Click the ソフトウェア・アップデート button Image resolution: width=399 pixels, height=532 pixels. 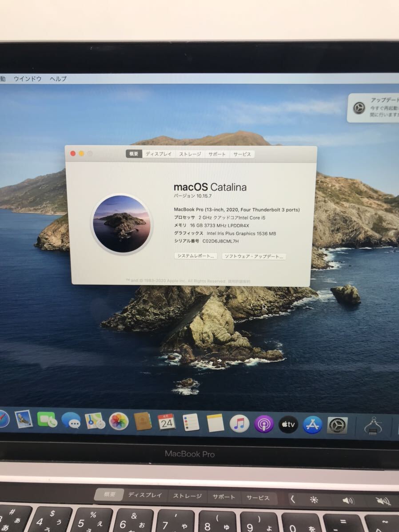254,257
